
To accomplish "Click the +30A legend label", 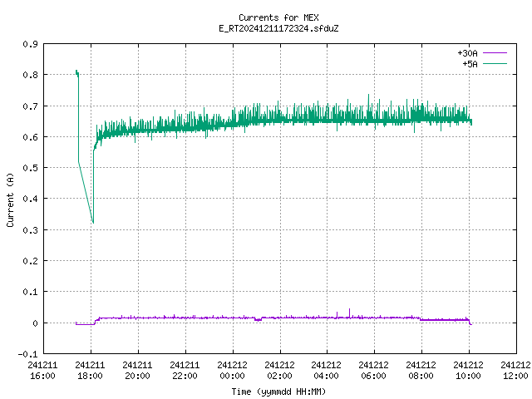I will point(467,53).
